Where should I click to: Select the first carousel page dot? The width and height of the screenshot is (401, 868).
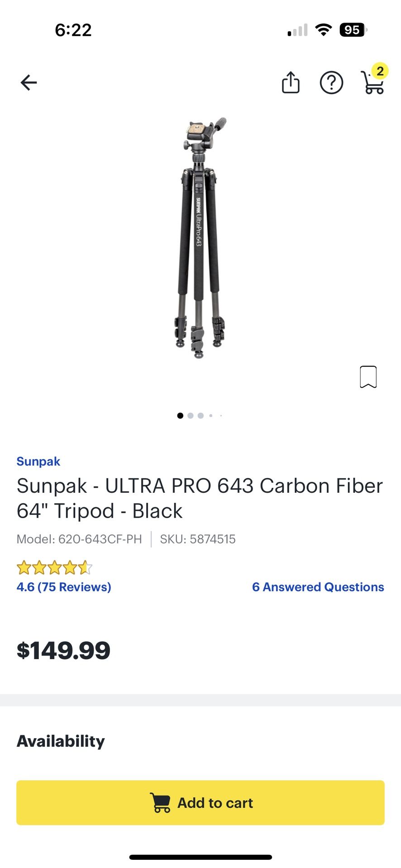click(x=180, y=415)
